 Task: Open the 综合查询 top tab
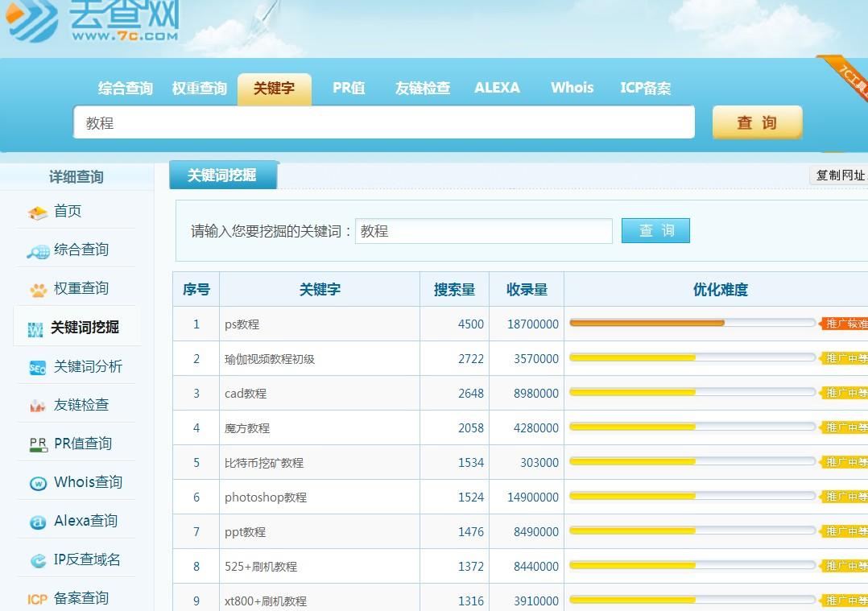125,88
